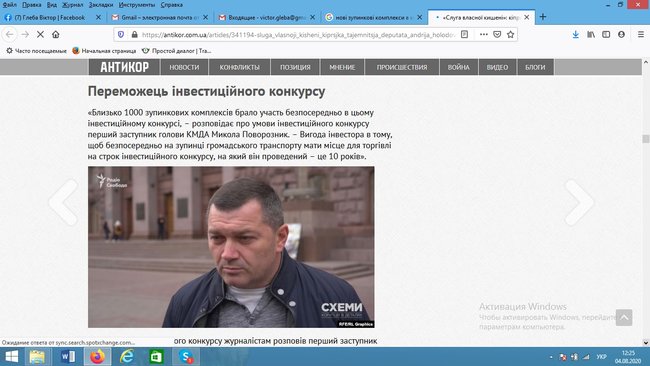Open the КОНФЛИКТЫ section

[240, 67]
